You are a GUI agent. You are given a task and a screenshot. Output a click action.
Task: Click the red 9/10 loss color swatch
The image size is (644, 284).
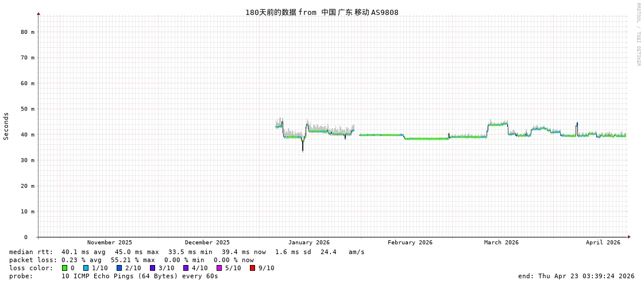pyautogui.click(x=252, y=268)
